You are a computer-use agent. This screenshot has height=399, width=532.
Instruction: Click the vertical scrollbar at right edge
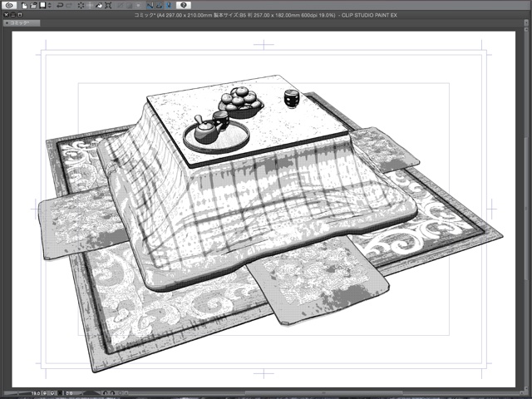coord(526,207)
